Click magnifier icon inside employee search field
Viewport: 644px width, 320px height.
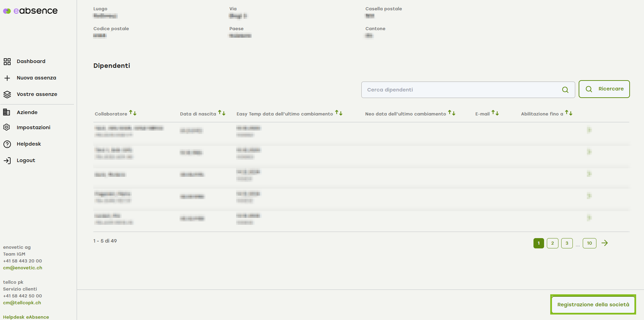(565, 90)
